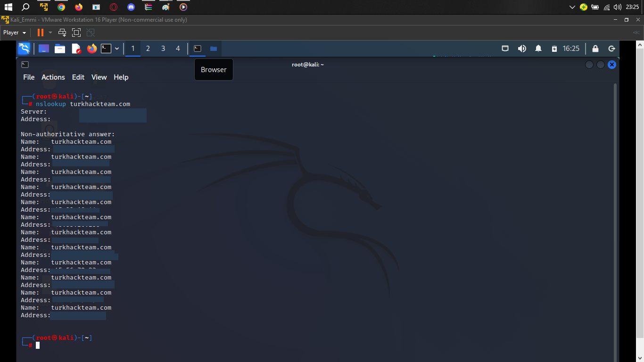Send Ctrl+Alt+Del to the virtual machine
The image size is (644, 362).
pyautogui.click(x=62, y=33)
